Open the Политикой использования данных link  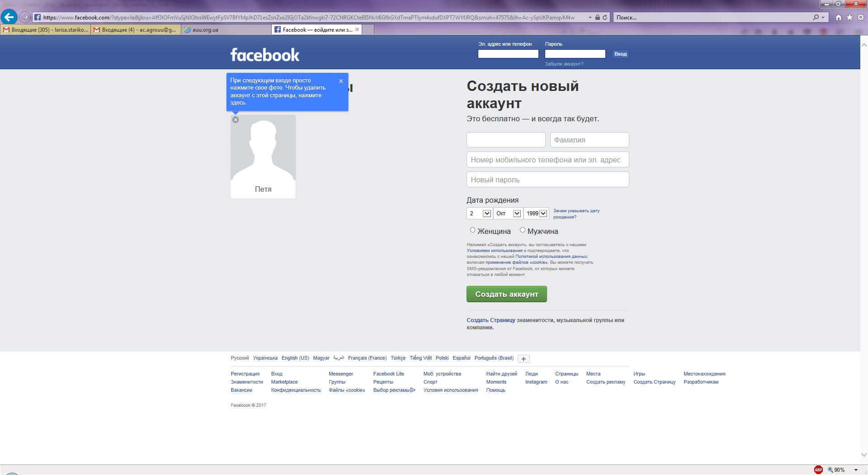(552, 256)
